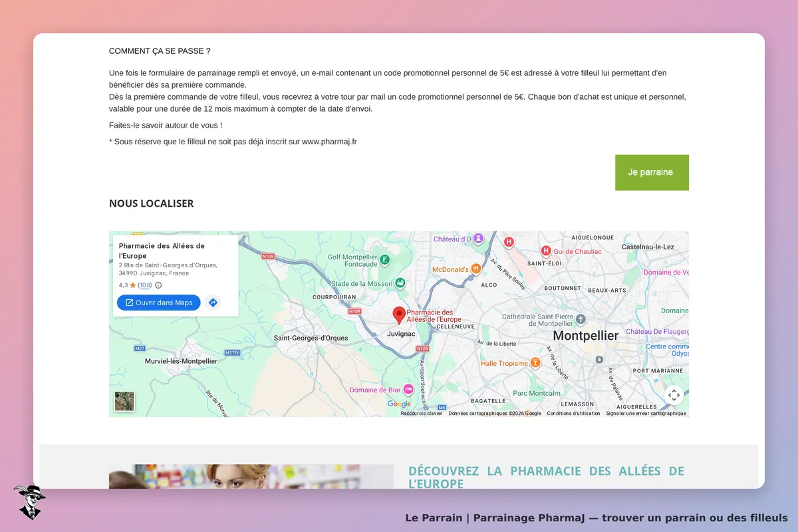Click the Gui de Chauliac hospital marker
Screen dimensions: 798x532
click(546, 251)
